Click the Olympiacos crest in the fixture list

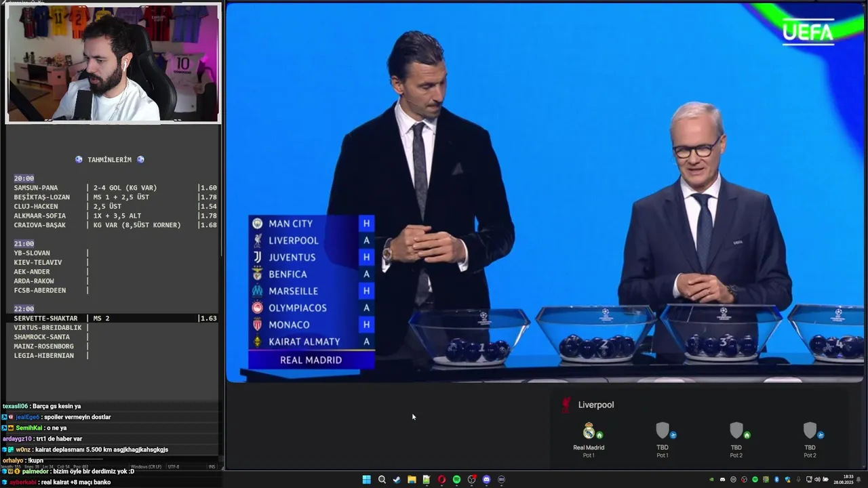coord(257,308)
